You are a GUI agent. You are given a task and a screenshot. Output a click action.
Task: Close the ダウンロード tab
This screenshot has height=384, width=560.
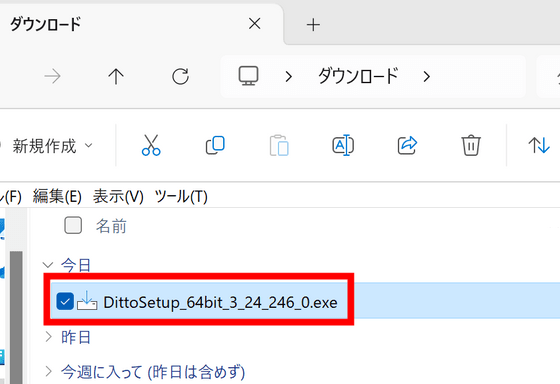(x=255, y=24)
